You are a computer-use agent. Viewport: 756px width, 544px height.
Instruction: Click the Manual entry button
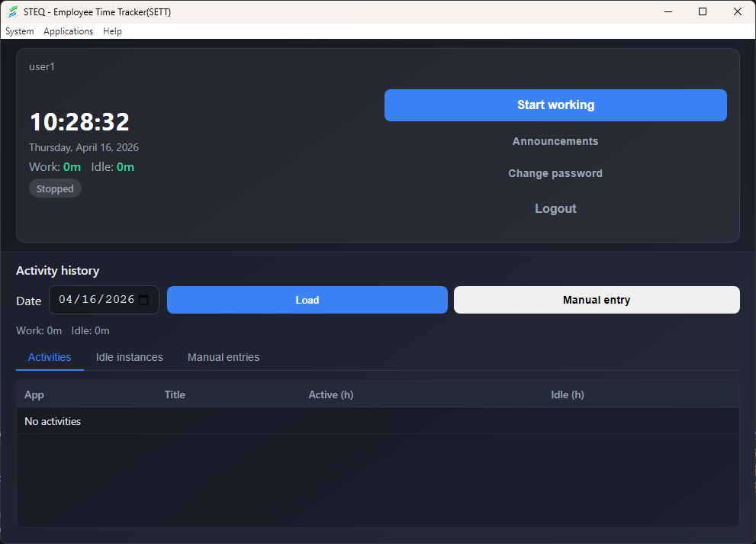(x=597, y=300)
